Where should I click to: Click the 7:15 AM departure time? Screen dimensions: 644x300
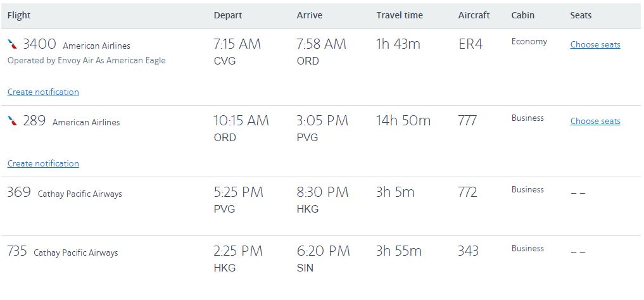237,44
